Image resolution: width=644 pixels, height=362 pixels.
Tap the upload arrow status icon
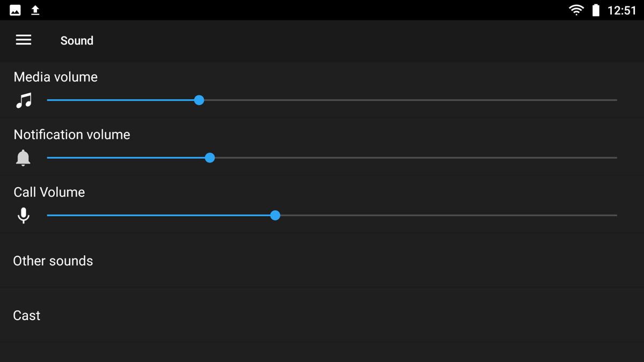[35, 10]
